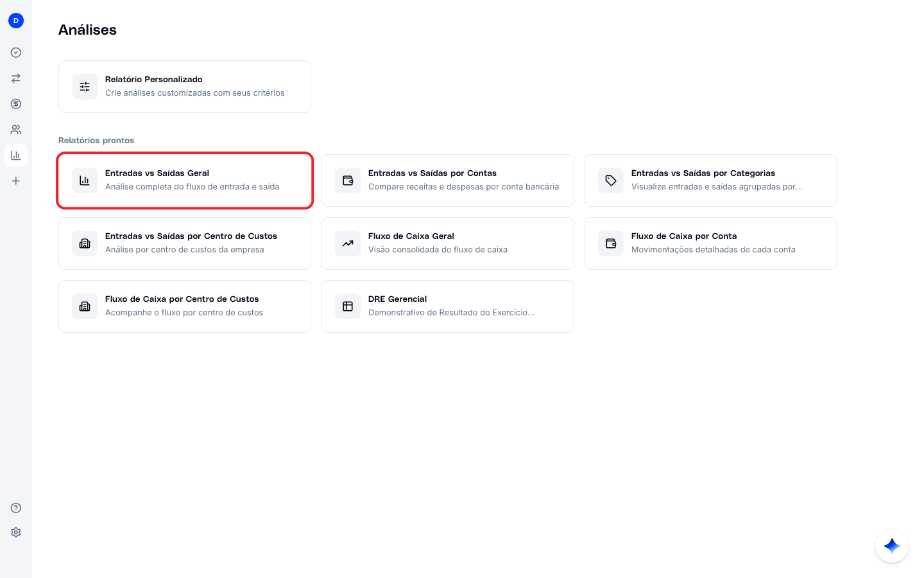Image resolution: width=924 pixels, height=578 pixels.
Task: Click 'Demonstrativo de Resultado do Exercício...' text
Action: pos(452,313)
